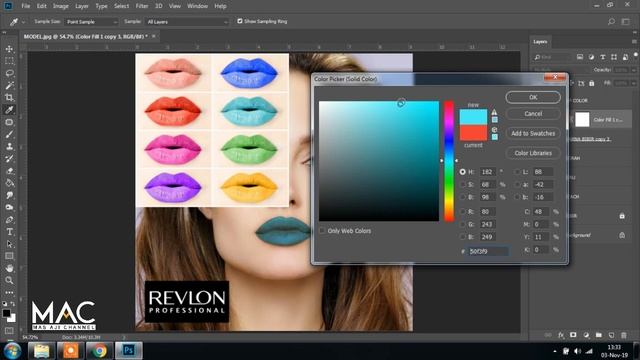The height and width of the screenshot is (360, 640).
Task: Open the Image menu
Action: pos(60,6)
